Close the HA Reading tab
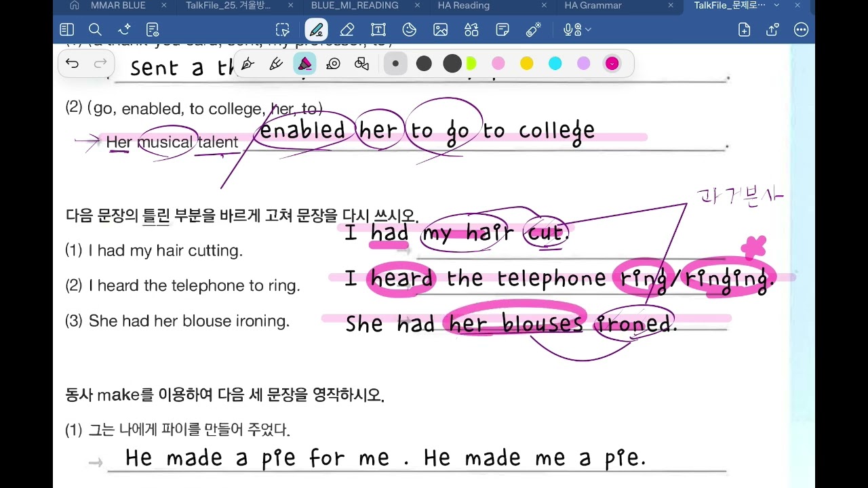The width and height of the screenshot is (868, 488). 544,5
